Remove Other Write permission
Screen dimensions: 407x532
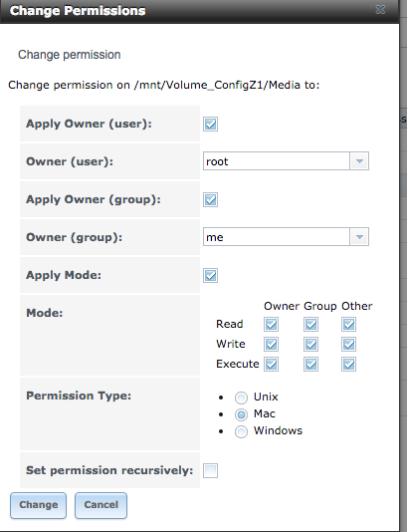tap(348, 345)
